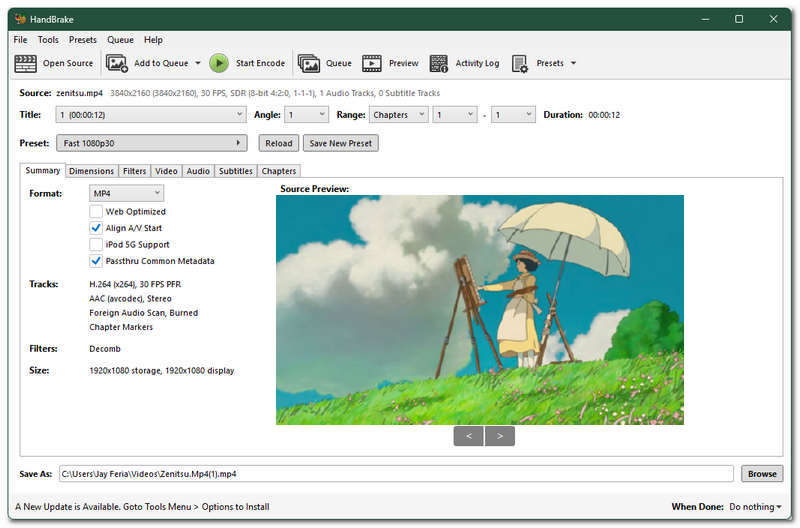Click the Reload preset button
800x528 pixels.
coord(279,143)
